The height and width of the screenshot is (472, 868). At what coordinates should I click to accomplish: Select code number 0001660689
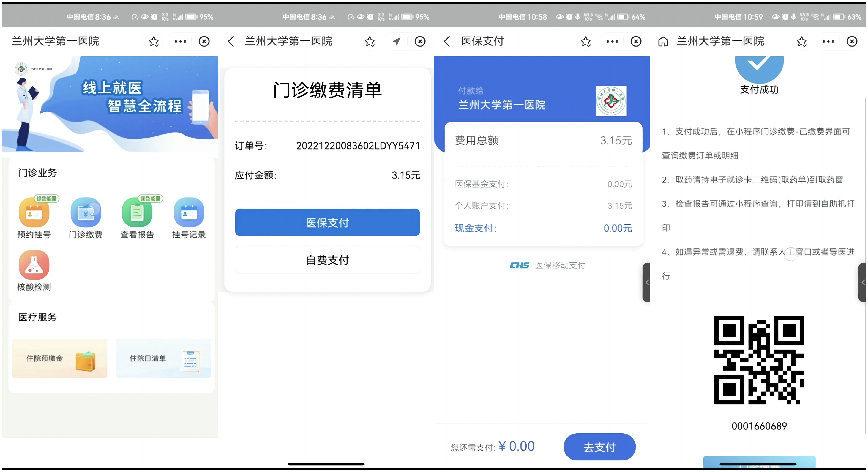[759, 426]
